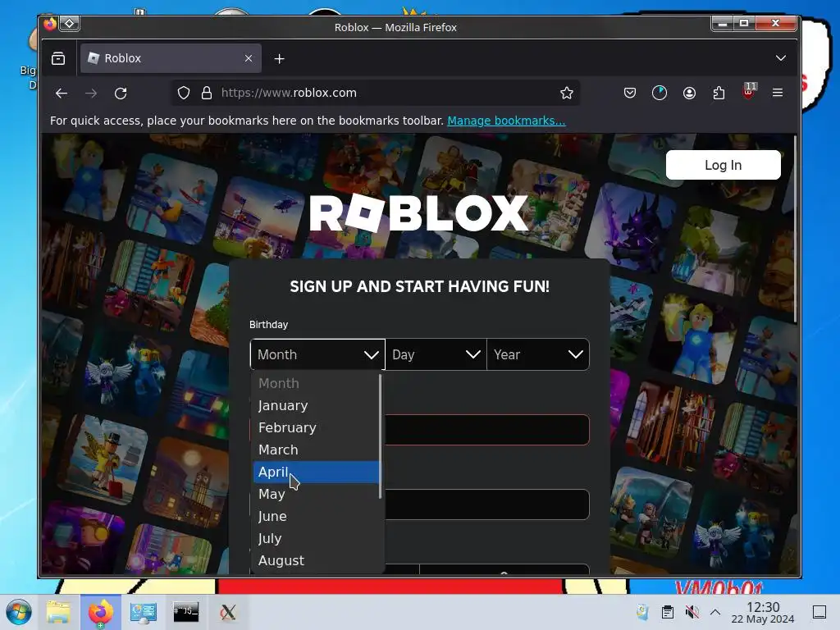
Task: Open the clipboard tray icon
Action: (668, 612)
